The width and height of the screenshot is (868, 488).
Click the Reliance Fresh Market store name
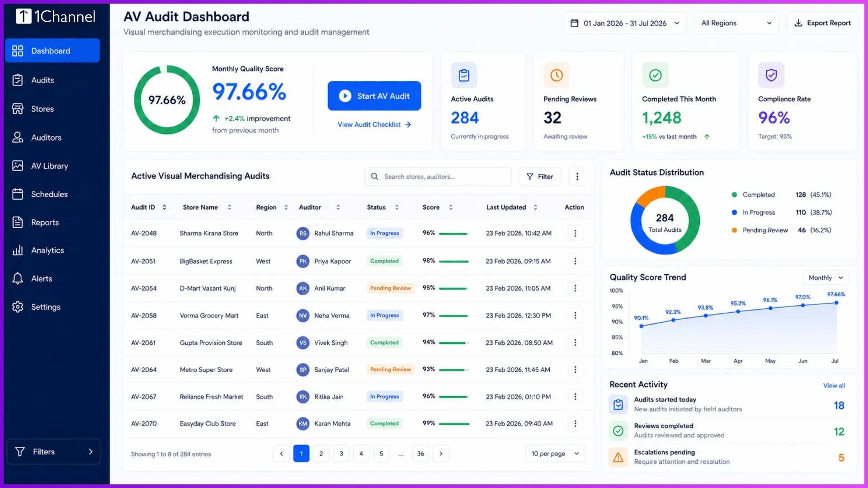pos(211,397)
